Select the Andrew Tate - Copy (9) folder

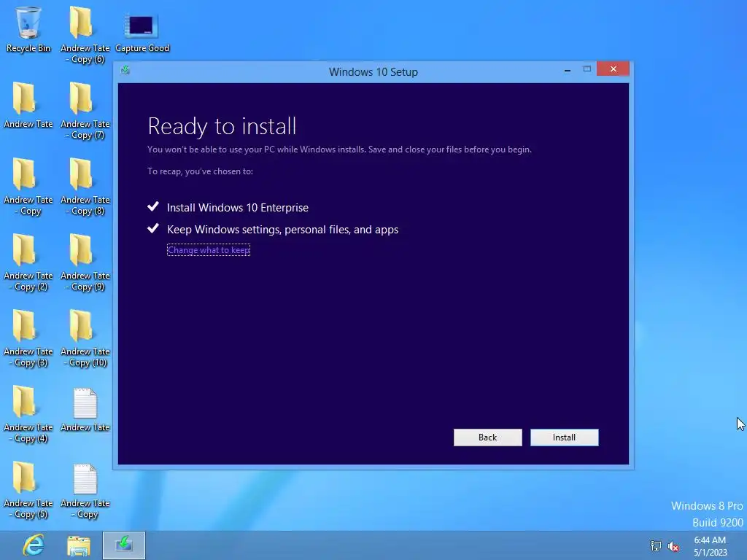[x=85, y=262]
